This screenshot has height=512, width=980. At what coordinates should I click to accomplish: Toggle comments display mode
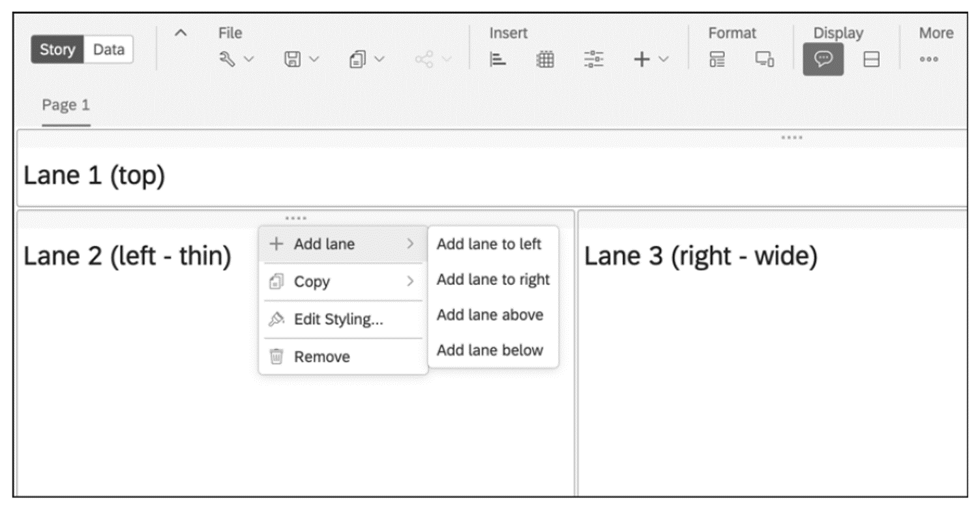(824, 59)
